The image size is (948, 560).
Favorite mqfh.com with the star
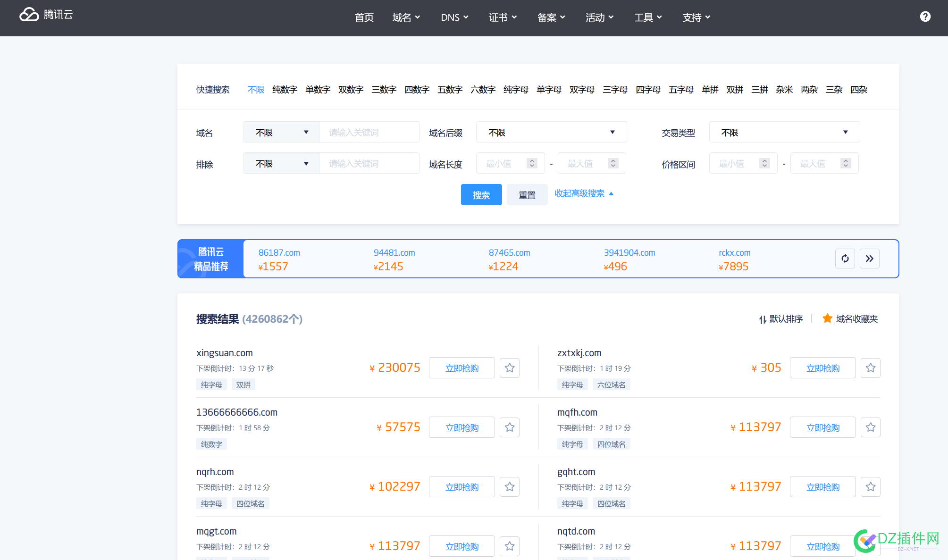coord(871,427)
